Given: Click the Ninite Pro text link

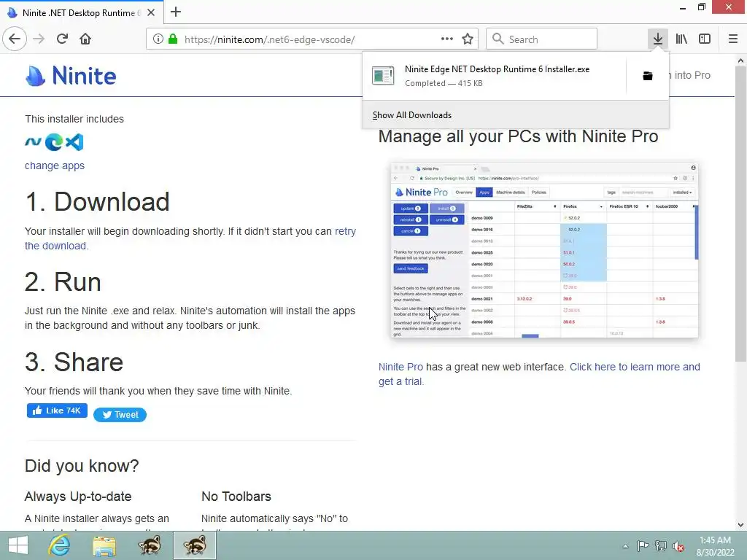Looking at the screenshot, I should (400, 367).
